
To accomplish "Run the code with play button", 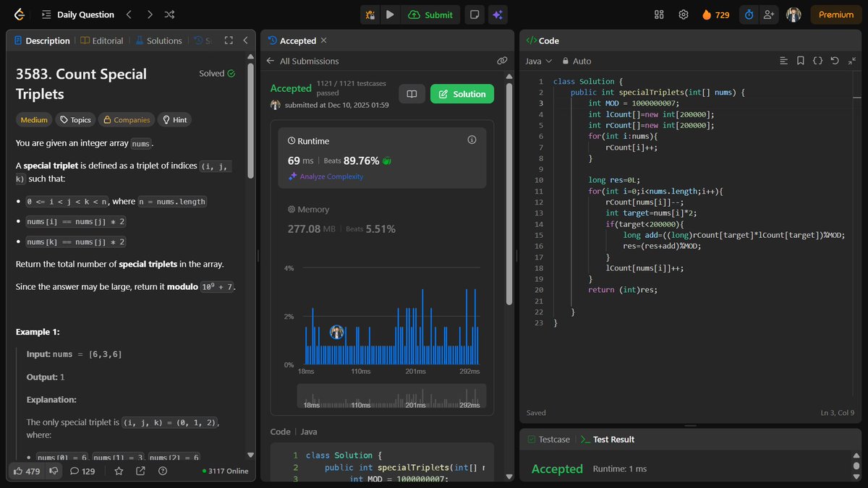I will (391, 14).
